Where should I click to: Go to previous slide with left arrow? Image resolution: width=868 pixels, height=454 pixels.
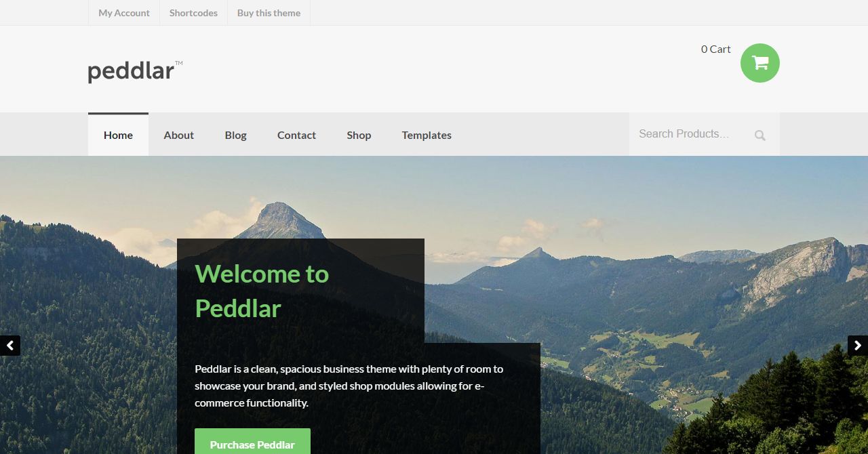(x=10, y=346)
